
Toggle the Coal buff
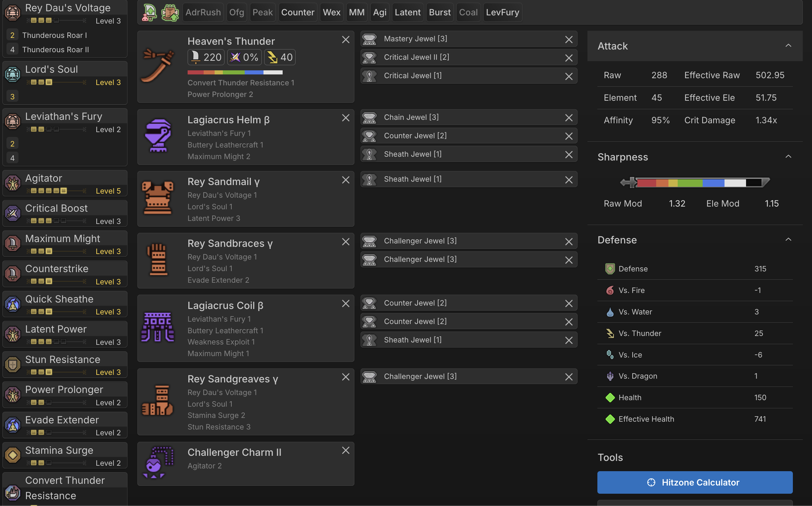pyautogui.click(x=468, y=13)
